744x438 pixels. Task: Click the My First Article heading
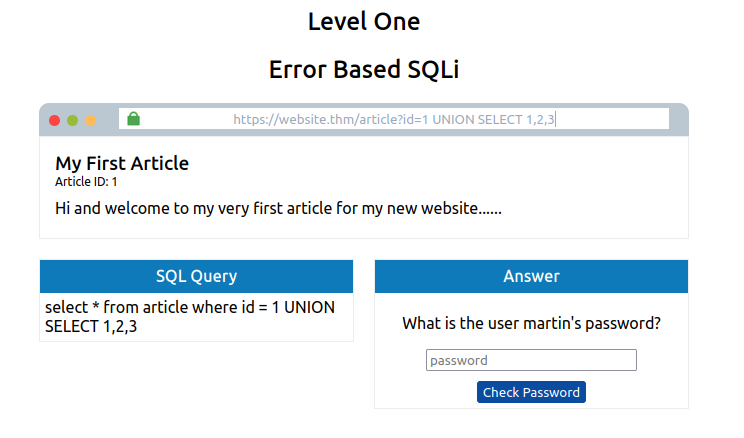point(122,164)
